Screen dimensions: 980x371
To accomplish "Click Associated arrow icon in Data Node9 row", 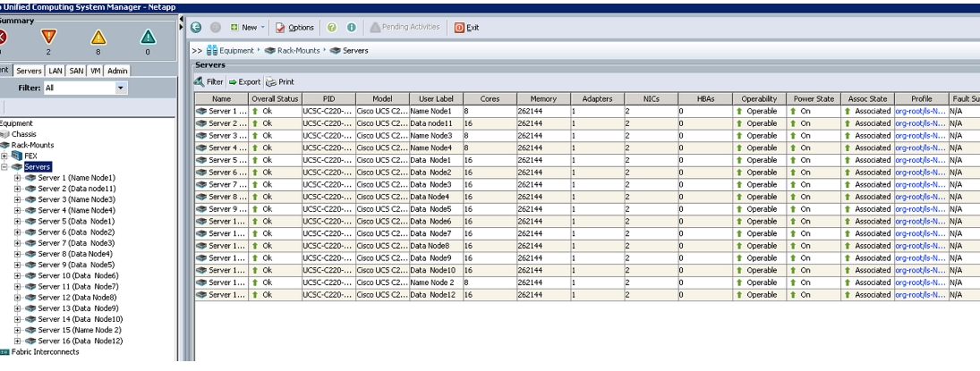I will click(x=848, y=258).
